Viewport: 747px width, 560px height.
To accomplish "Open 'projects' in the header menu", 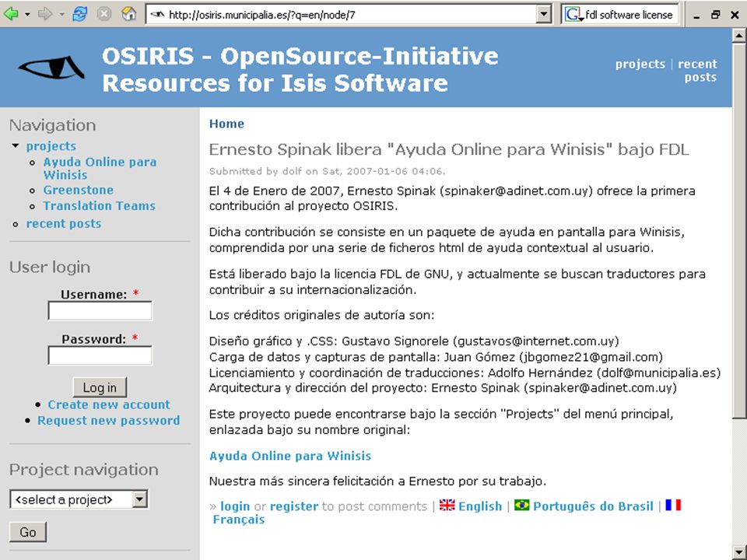I will (x=640, y=64).
